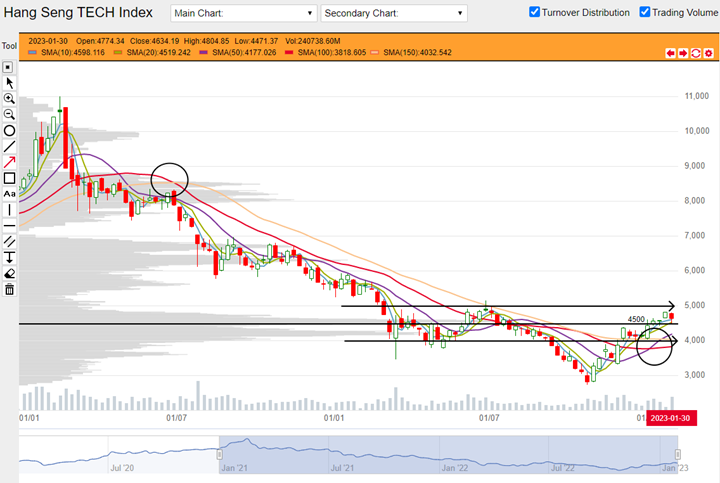Image resolution: width=720 pixels, height=483 pixels.
Task: Click the SMA(10) blue legend swatch
Action: coord(33,53)
